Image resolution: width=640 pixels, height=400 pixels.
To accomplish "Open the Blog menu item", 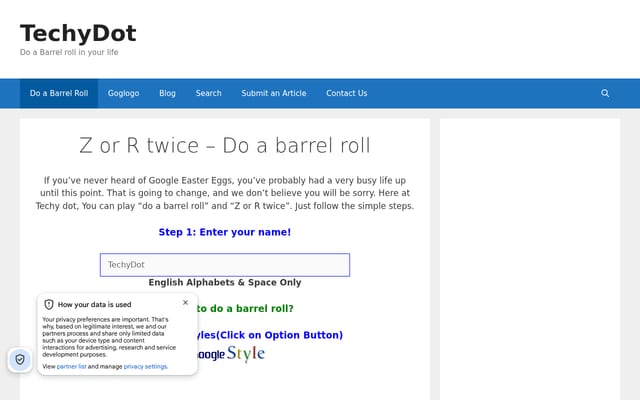I will pyautogui.click(x=167, y=93).
